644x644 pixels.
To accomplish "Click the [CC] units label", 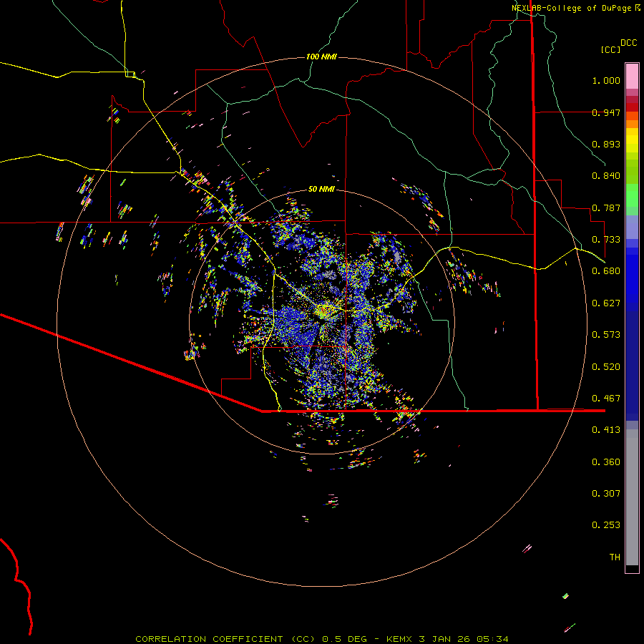I will [x=611, y=49].
